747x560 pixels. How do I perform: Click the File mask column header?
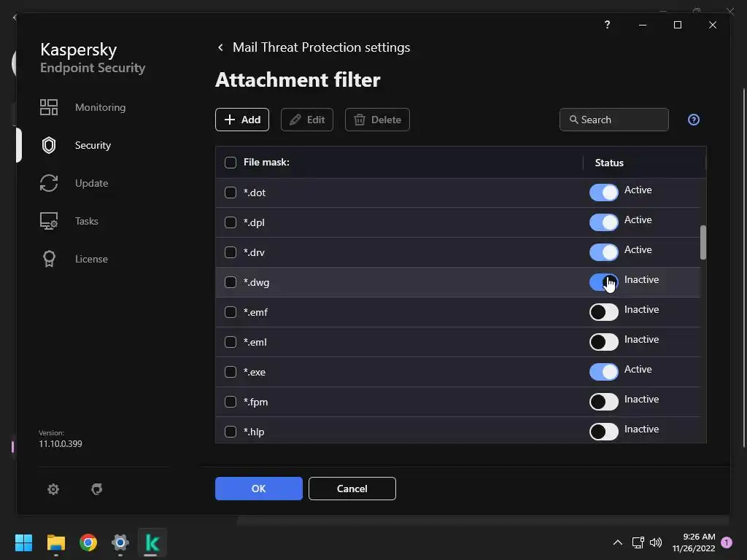(266, 163)
